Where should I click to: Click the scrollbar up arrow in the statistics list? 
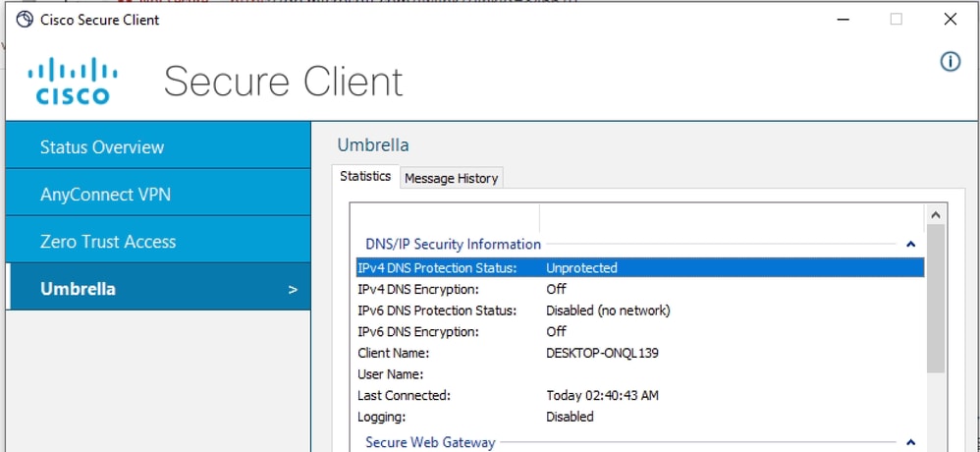tap(936, 214)
